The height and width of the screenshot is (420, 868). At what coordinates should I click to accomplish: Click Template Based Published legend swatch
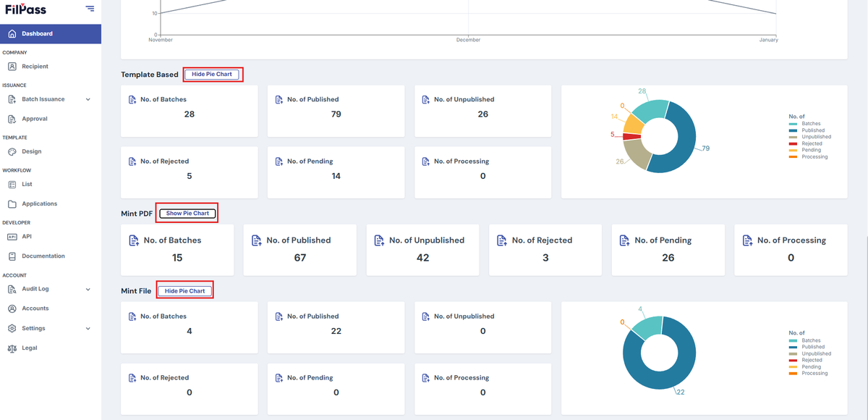click(x=793, y=130)
